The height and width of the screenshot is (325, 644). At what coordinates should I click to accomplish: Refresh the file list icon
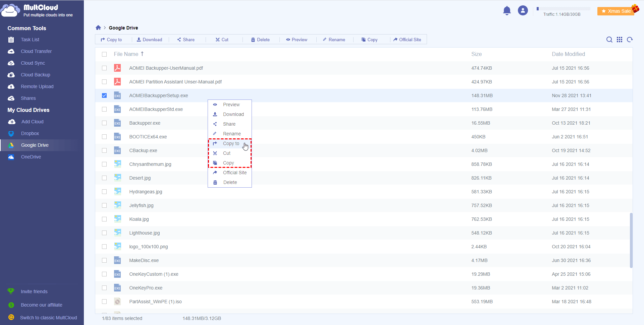tap(630, 40)
